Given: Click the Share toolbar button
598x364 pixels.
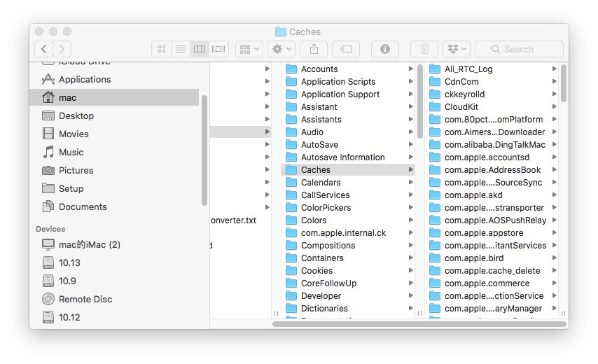Looking at the screenshot, I should (314, 49).
